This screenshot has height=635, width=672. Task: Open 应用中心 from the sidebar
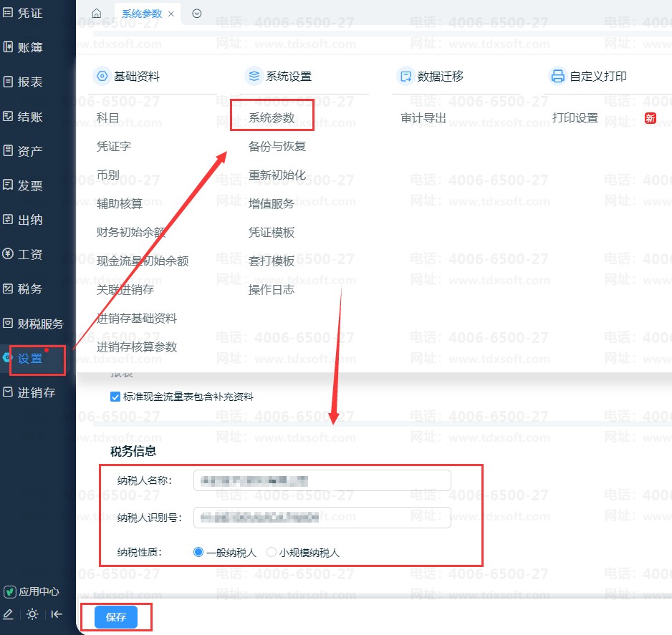(x=32, y=591)
